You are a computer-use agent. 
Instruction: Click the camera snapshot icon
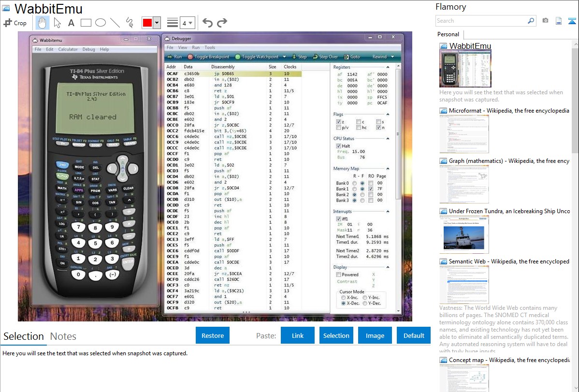tap(545, 21)
